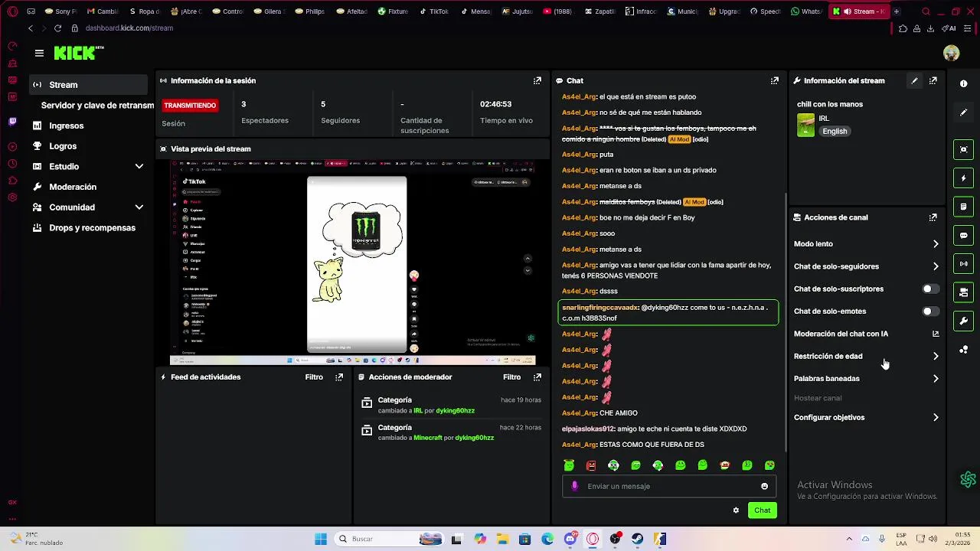The height and width of the screenshot is (551, 980).
Task: Pop out the Información de la sesión panel
Action: 537,80
